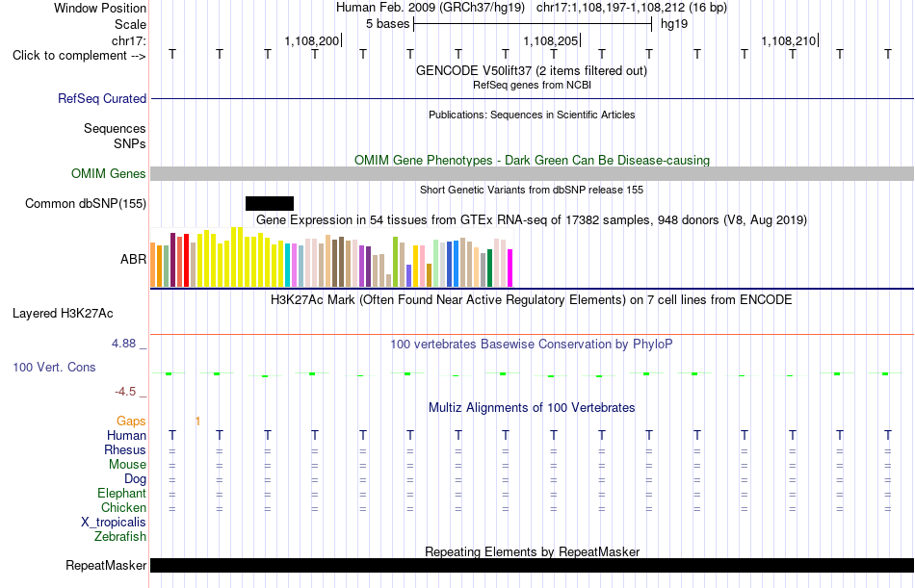The image size is (915, 588).
Task: Open the Layered H3K27Ac track label
Action: (x=63, y=314)
